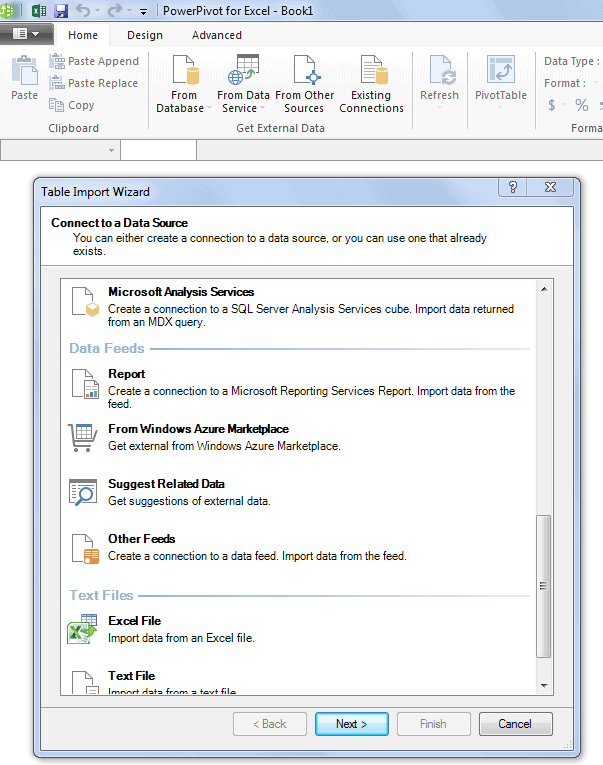Select From Windows Azure Marketplace option
Viewport: 603px width, 765px height.
point(298,437)
